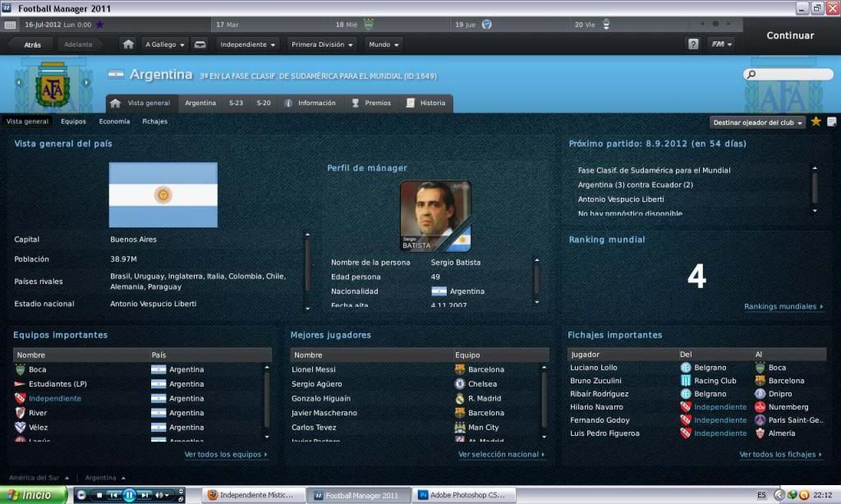
Task: Click the Continuar button
Action: click(790, 35)
